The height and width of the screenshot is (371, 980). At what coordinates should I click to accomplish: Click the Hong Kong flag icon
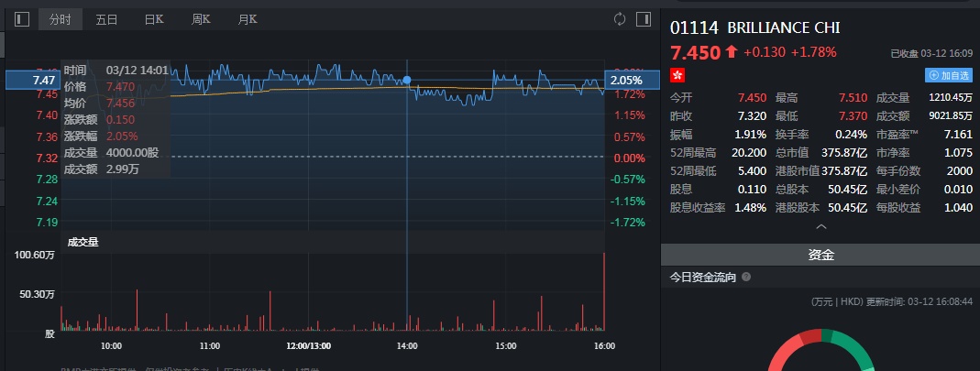(x=677, y=74)
